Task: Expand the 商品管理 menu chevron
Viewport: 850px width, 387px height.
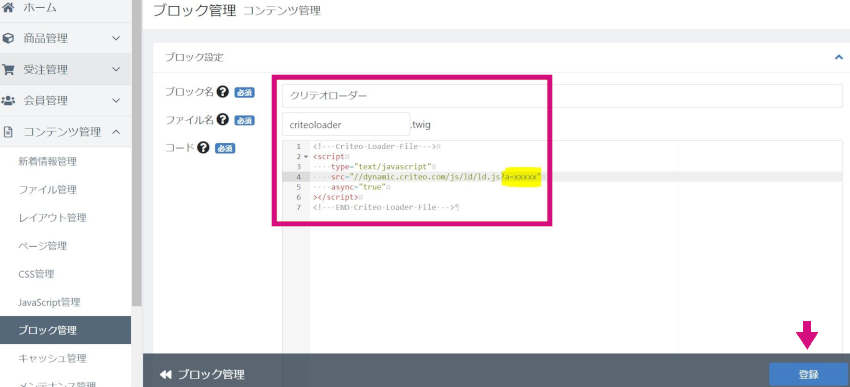Action: [x=115, y=38]
